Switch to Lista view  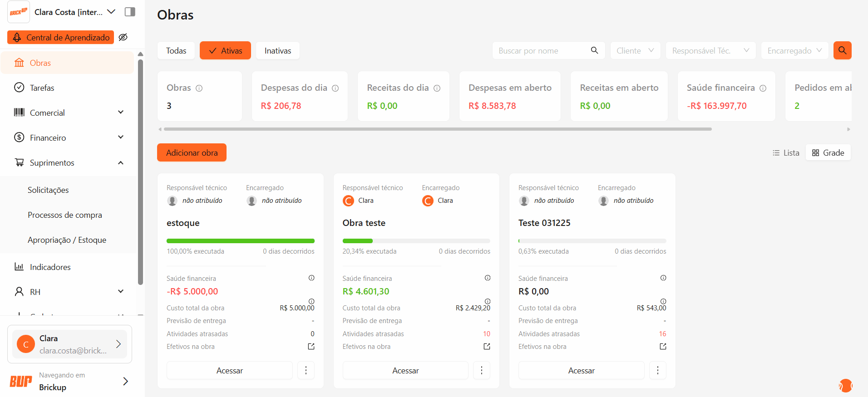(x=786, y=153)
